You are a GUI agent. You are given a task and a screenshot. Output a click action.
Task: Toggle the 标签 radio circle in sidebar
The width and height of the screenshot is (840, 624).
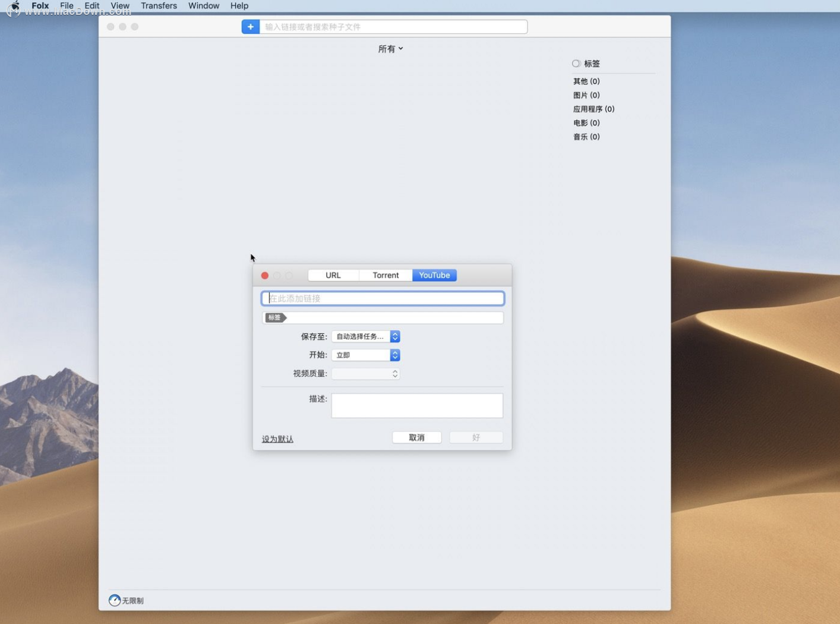[x=576, y=64]
